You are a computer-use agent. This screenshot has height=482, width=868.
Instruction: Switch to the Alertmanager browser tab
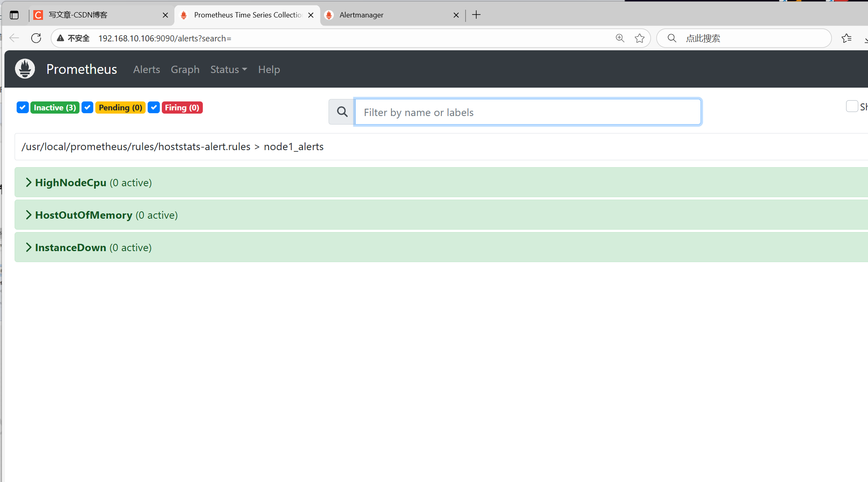(x=393, y=15)
